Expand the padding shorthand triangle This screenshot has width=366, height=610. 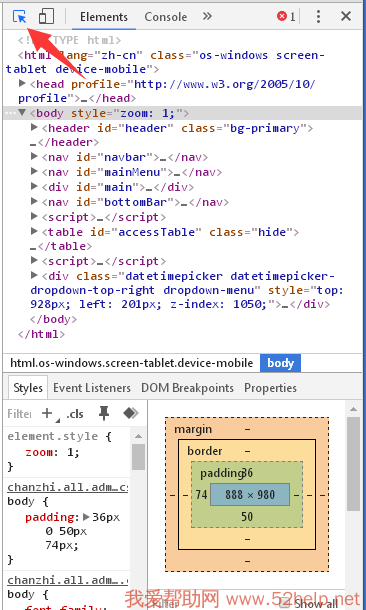click(x=86, y=517)
